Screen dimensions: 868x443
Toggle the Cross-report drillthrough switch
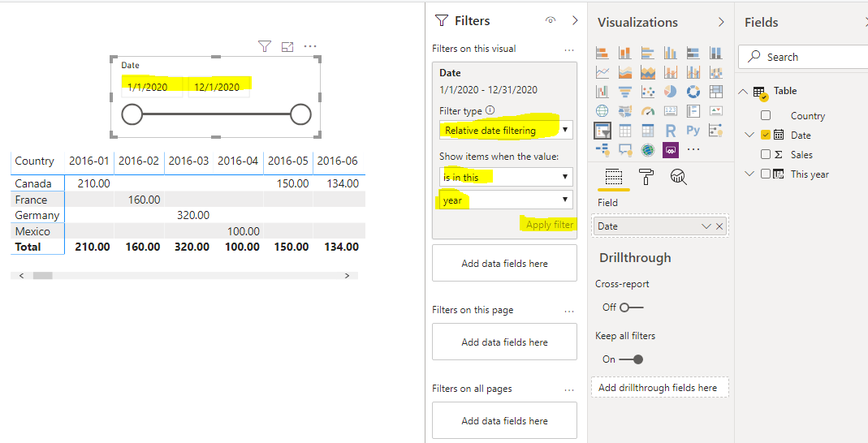[631, 308]
